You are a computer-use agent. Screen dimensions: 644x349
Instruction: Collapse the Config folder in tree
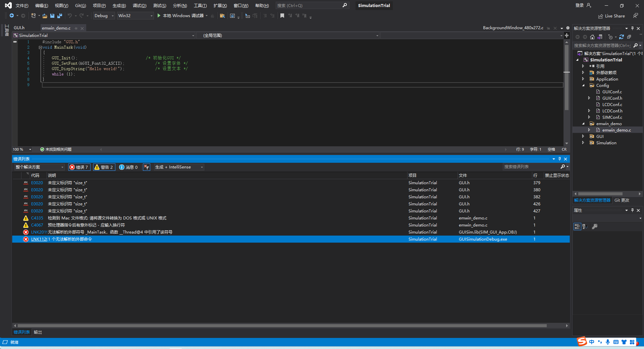pyautogui.click(x=583, y=86)
